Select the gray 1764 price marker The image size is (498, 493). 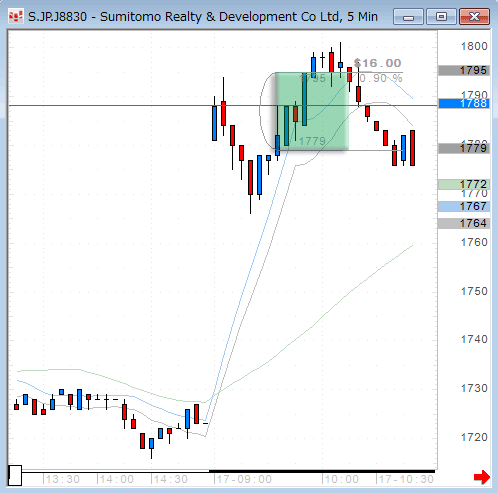[464, 223]
